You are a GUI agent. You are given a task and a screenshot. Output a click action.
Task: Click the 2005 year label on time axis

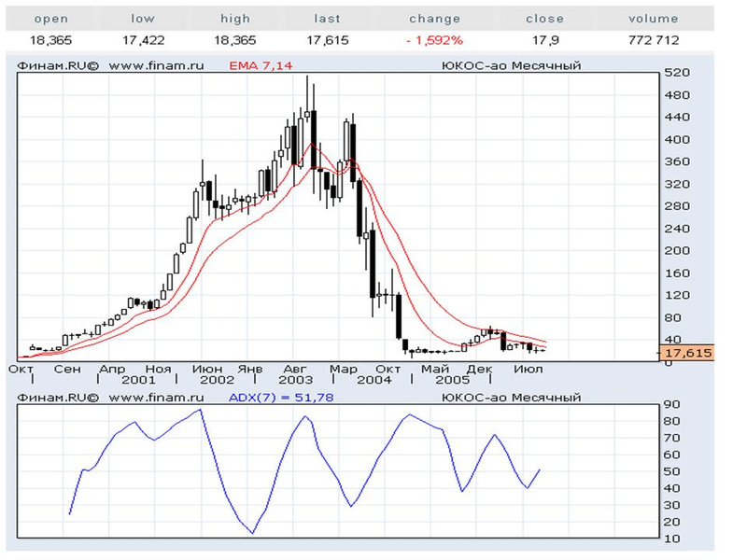click(x=453, y=381)
